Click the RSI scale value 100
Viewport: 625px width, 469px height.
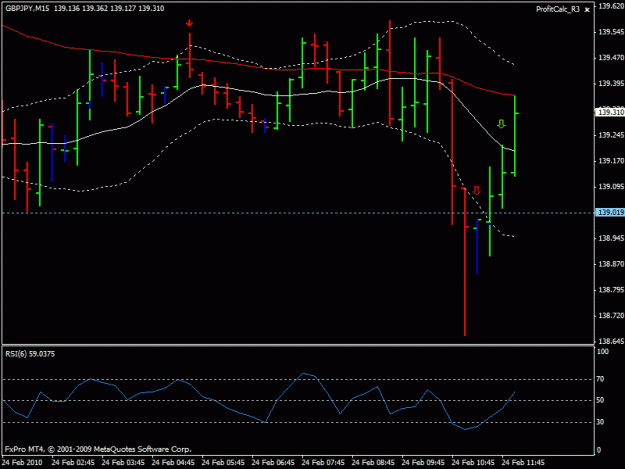(603, 351)
